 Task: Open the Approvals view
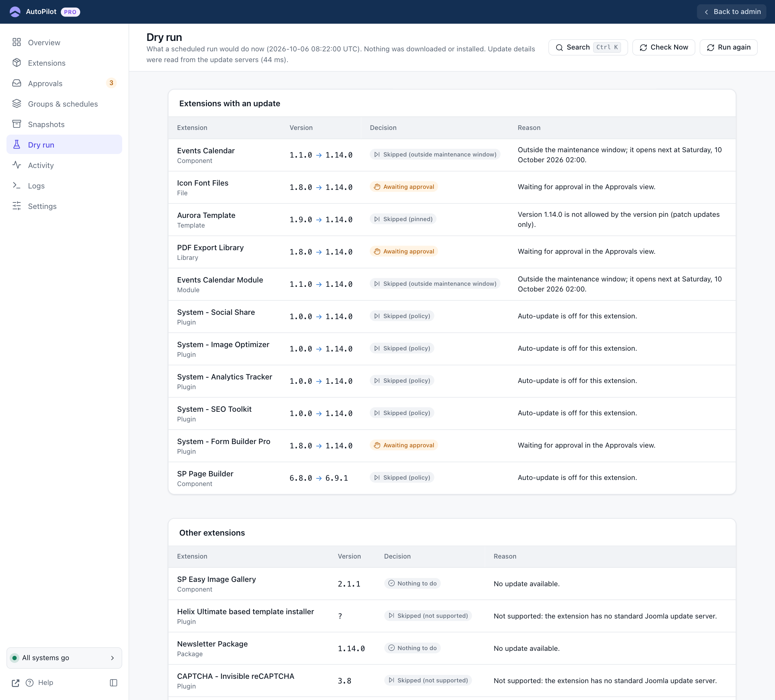[x=64, y=83]
